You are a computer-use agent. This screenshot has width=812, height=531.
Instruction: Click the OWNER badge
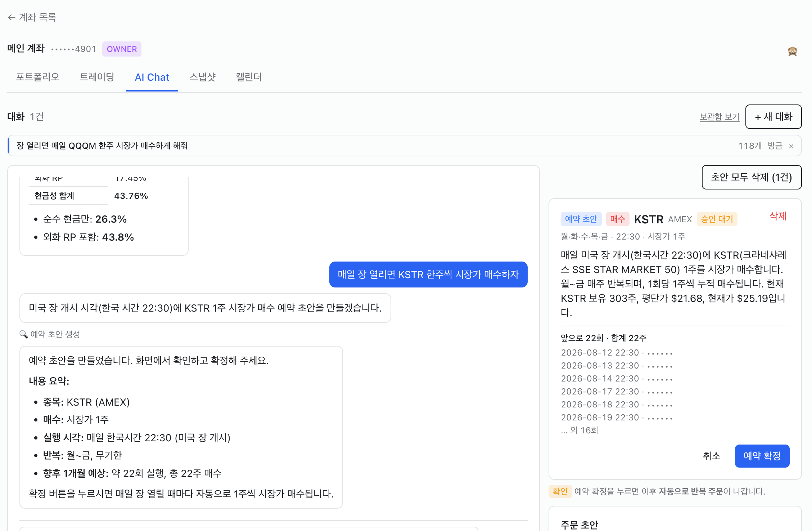click(x=122, y=49)
